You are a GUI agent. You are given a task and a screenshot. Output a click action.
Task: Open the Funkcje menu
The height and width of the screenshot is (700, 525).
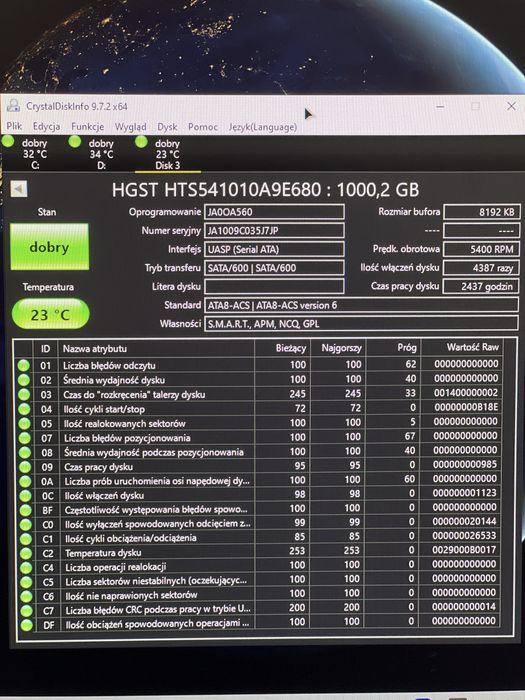[88, 127]
